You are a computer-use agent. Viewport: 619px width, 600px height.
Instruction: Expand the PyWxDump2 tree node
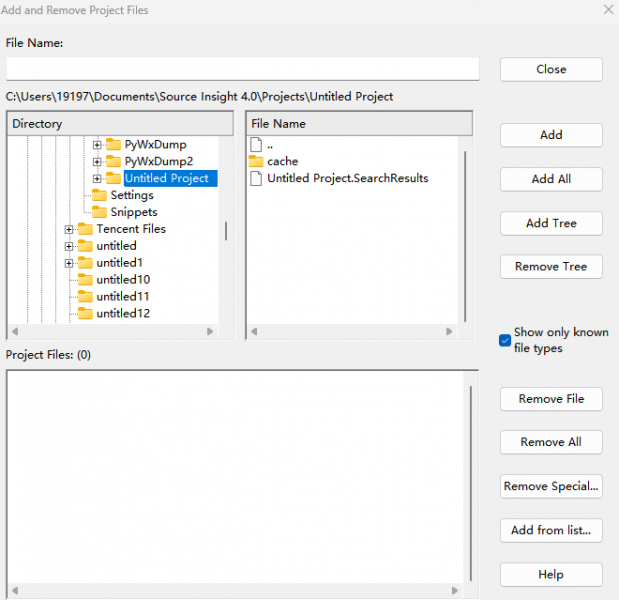click(97, 162)
